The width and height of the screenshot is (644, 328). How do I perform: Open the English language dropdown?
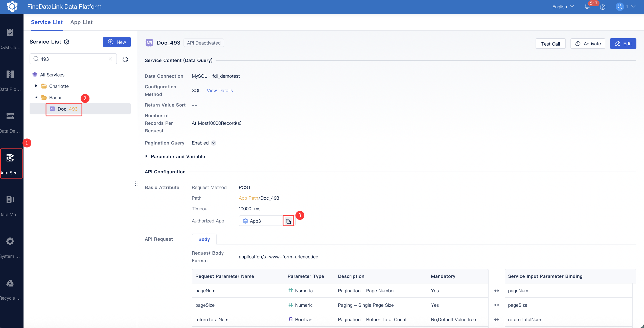(563, 7)
